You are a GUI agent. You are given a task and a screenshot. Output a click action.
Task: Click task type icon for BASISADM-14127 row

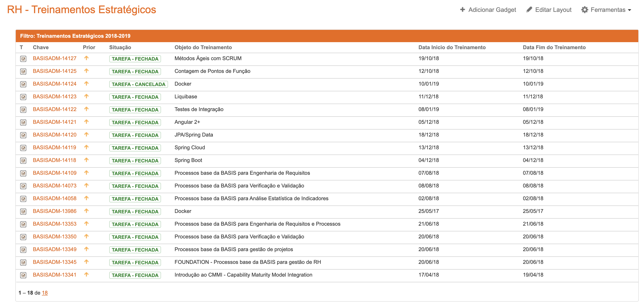(x=23, y=59)
